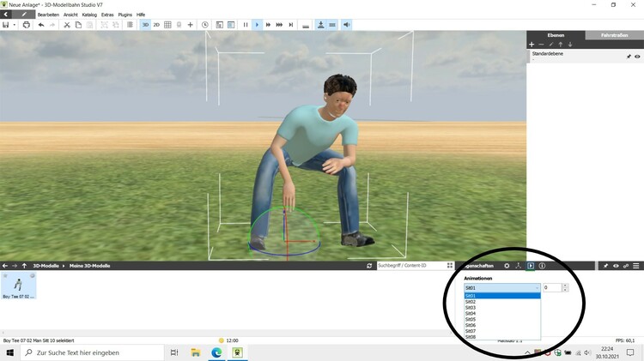644x361 pixels.
Task: Move layer up with arrow icon
Action: [x=560, y=45]
